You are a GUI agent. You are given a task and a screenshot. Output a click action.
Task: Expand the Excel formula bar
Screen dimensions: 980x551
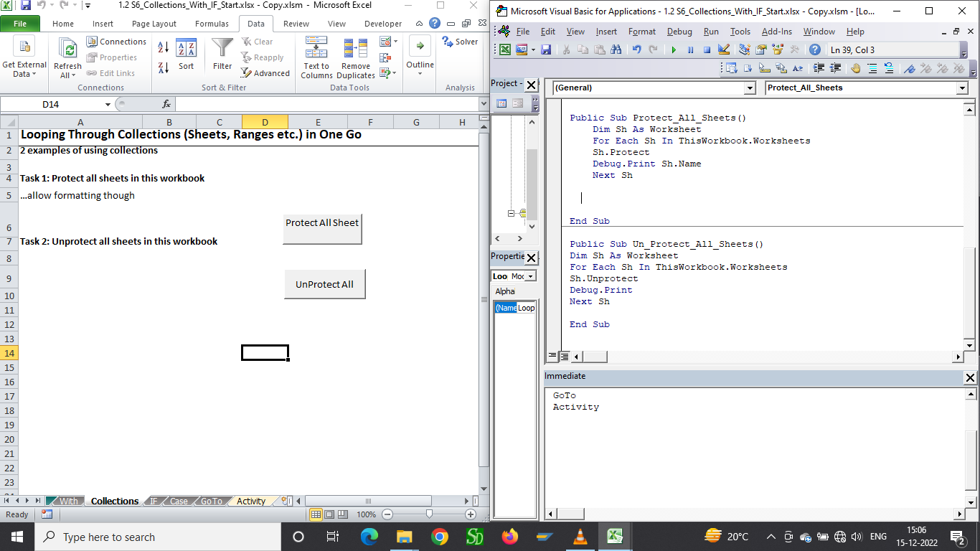483,104
